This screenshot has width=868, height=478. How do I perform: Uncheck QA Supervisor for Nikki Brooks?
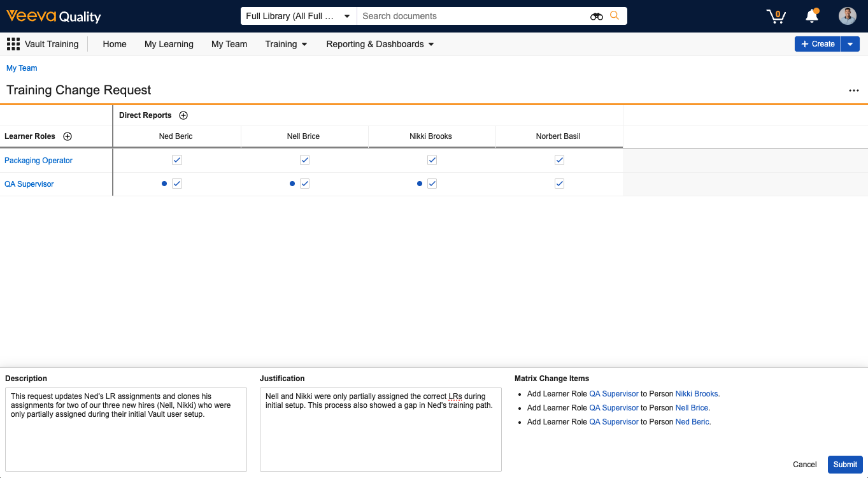(x=432, y=184)
